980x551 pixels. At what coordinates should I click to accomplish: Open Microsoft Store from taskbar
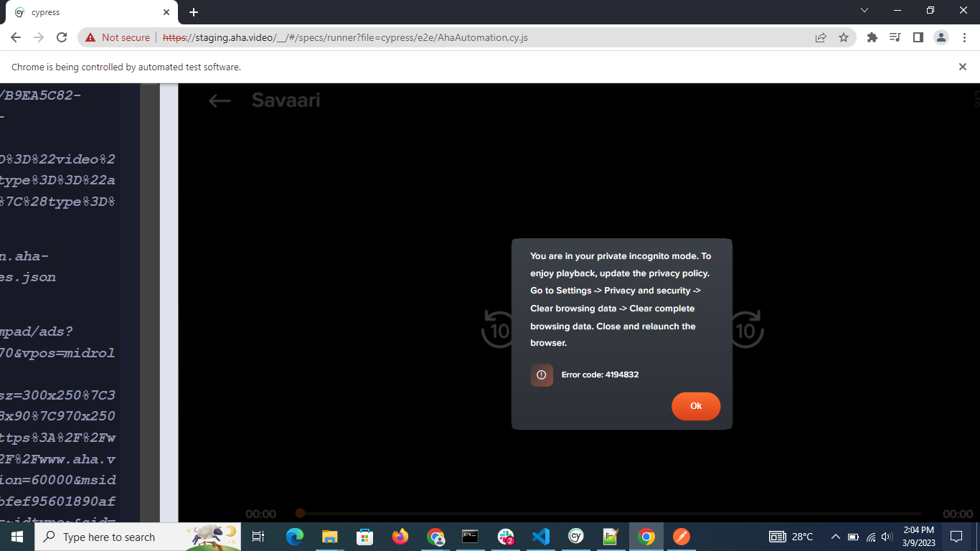point(364,537)
